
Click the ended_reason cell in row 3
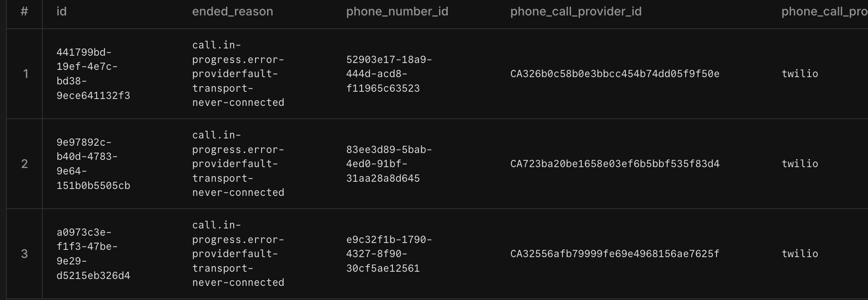click(x=238, y=254)
